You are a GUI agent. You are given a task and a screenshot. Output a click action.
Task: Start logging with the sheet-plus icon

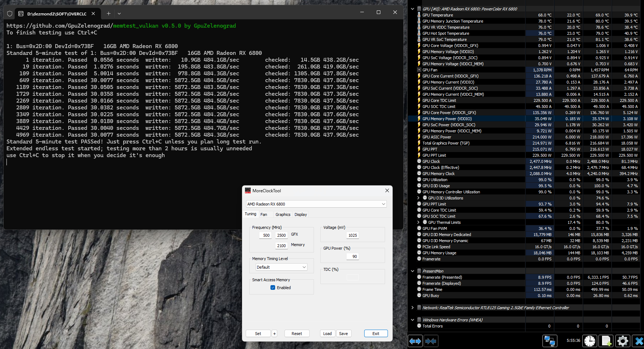click(x=606, y=341)
